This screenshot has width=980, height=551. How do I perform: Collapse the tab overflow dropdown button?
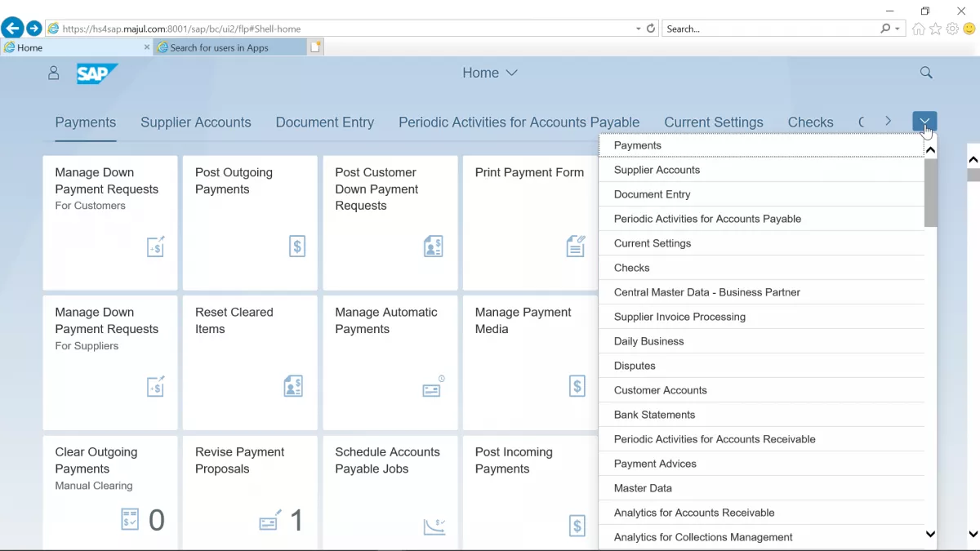tap(924, 122)
